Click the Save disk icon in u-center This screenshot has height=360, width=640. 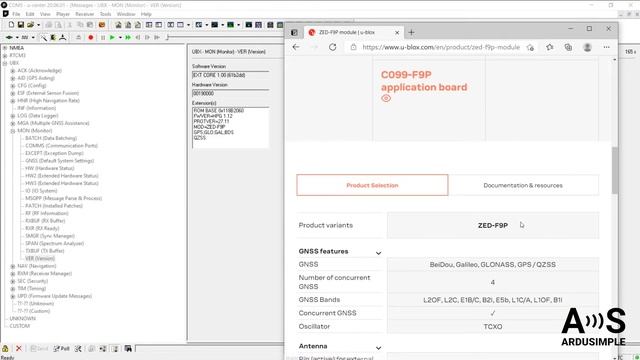click(21, 25)
